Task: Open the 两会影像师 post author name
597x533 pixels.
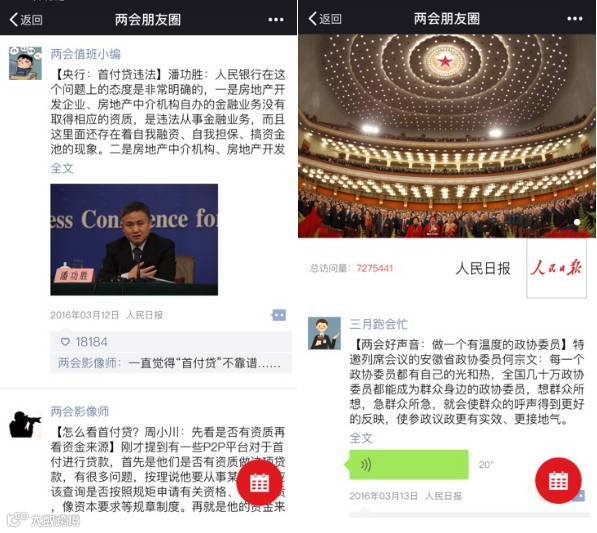Action: (x=80, y=411)
